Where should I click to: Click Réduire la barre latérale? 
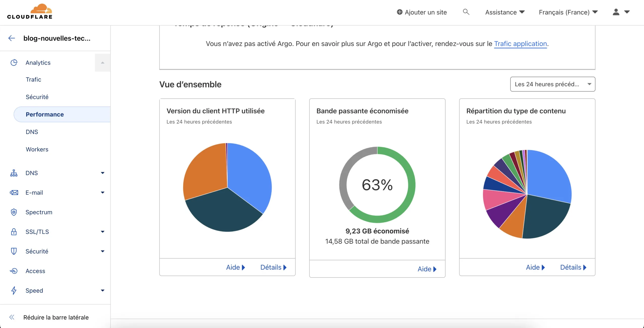pos(56,317)
